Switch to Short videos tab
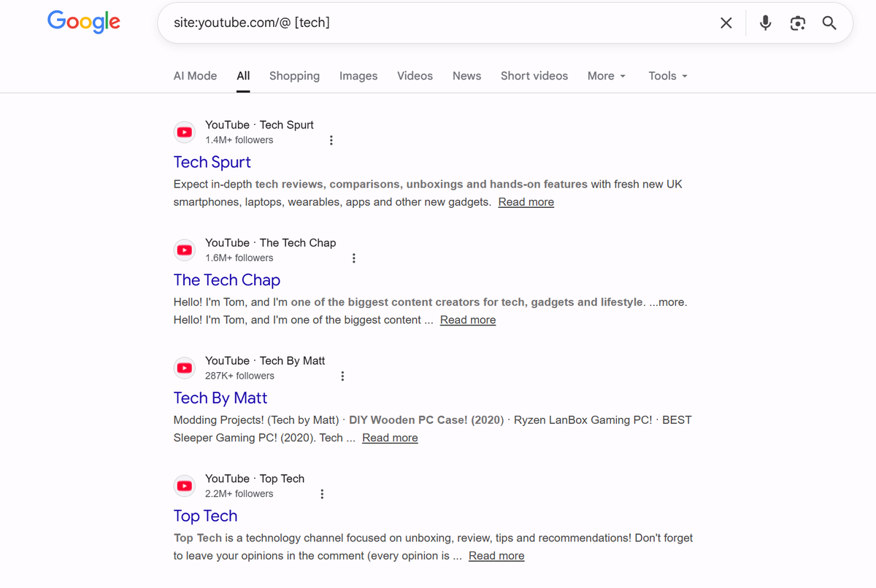The image size is (876, 588). pos(534,76)
